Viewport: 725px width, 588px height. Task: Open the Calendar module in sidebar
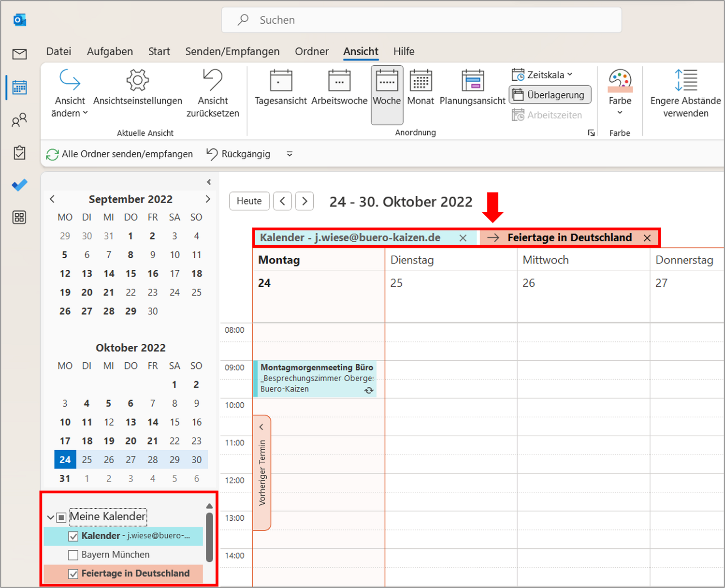(x=19, y=88)
